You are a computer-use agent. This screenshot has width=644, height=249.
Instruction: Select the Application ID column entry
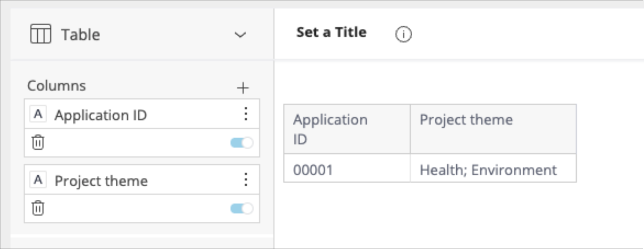pos(101,115)
